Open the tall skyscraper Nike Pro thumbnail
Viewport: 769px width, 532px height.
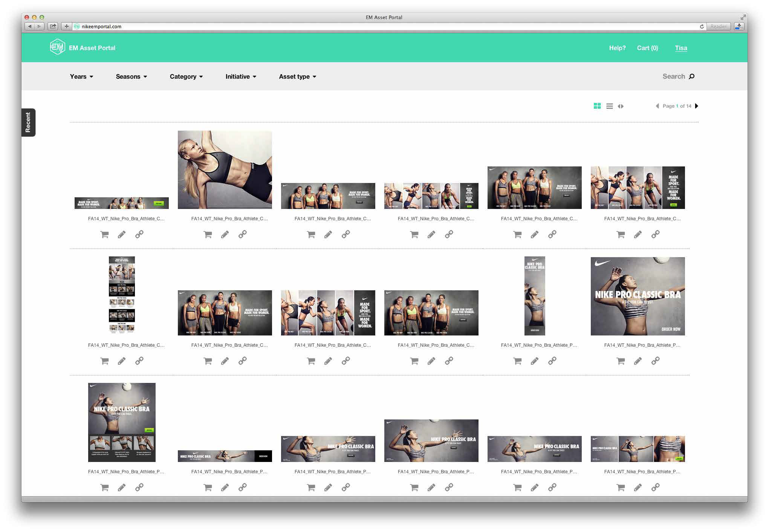click(535, 296)
